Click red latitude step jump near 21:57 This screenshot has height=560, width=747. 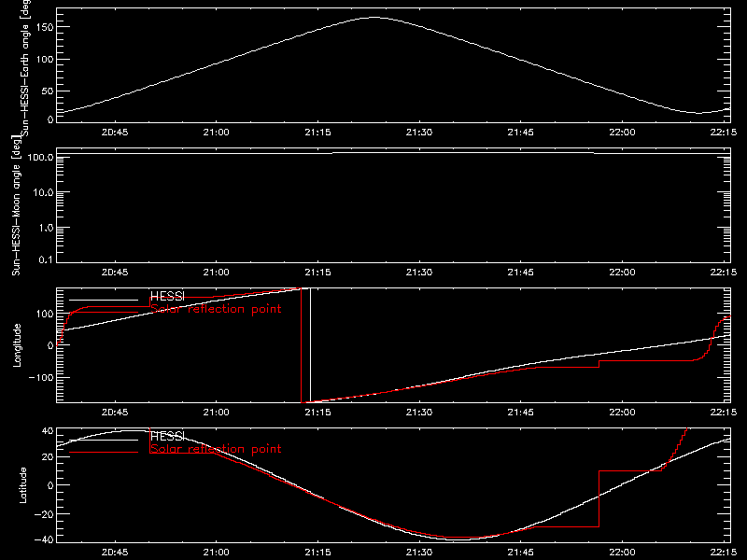click(599, 498)
